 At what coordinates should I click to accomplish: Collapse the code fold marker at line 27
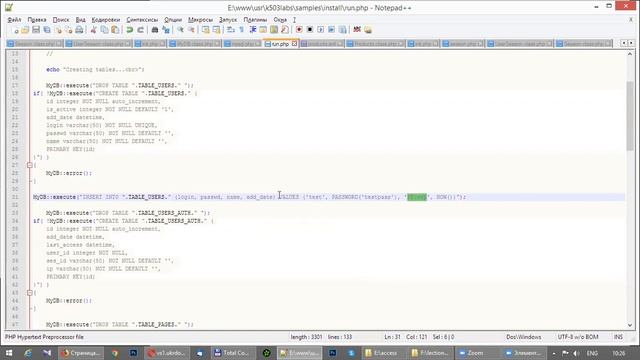[29, 165]
